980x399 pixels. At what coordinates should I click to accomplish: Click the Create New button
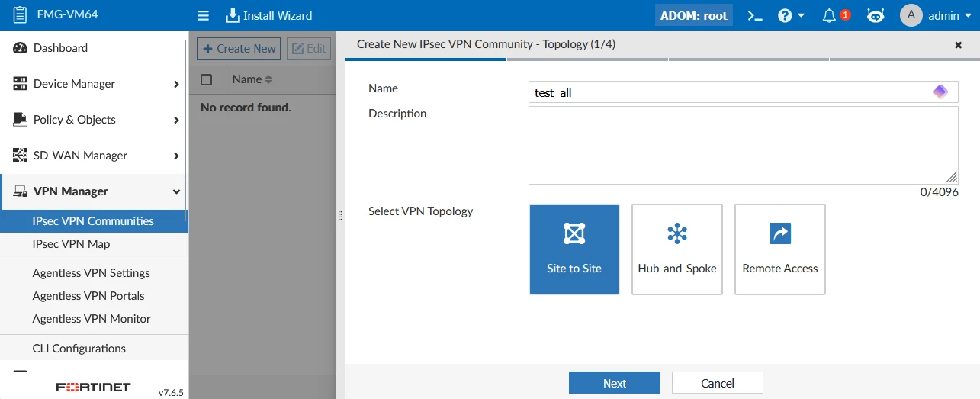tap(239, 48)
